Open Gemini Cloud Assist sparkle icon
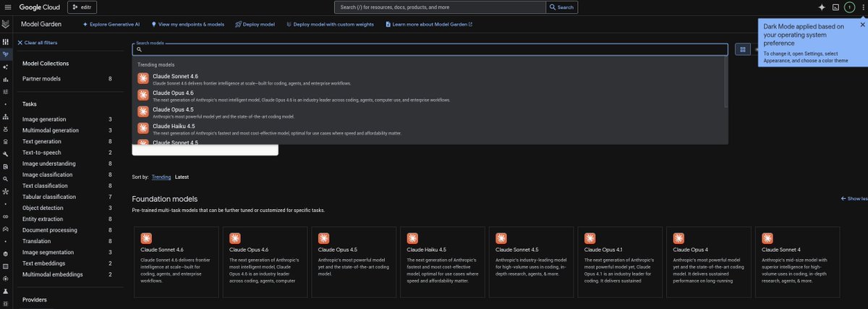The height and width of the screenshot is (309, 868). [822, 7]
